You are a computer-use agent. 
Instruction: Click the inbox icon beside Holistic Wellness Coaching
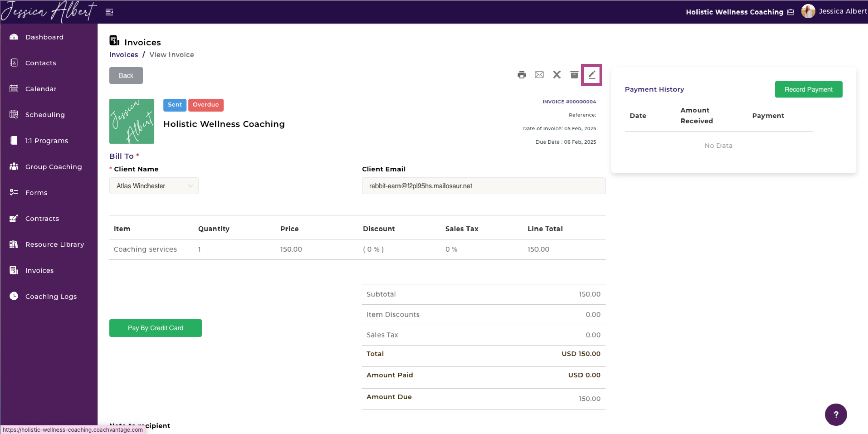[x=791, y=12]
